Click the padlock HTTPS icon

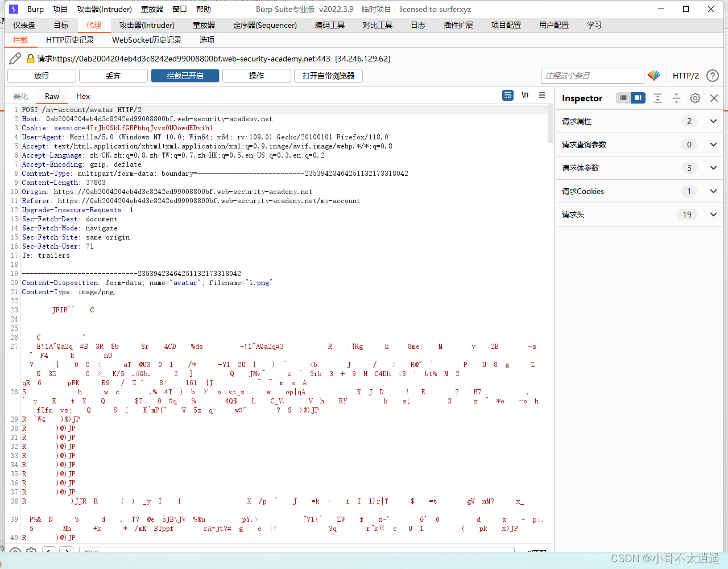31,59
